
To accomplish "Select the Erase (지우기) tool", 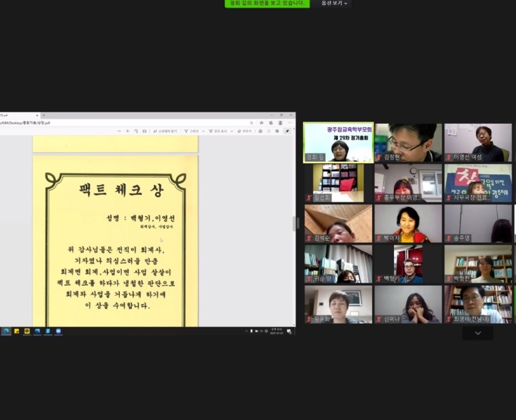I will [244, 131].
